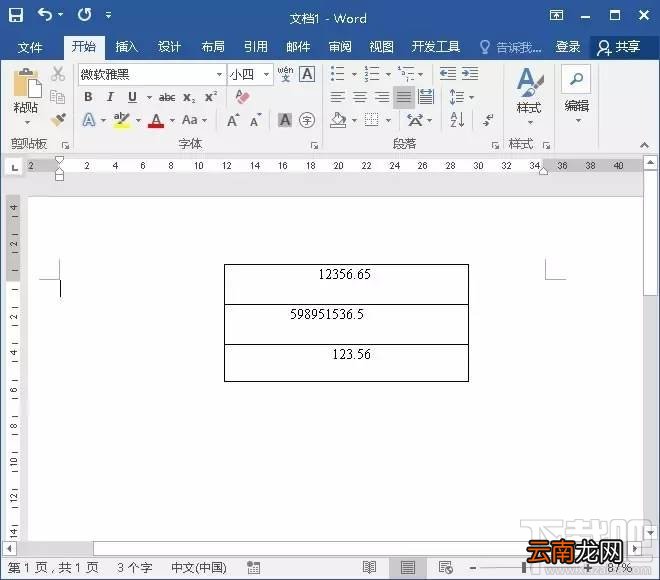
Task: Click the find/search magnifier icon
Action: tap(576, 79)
